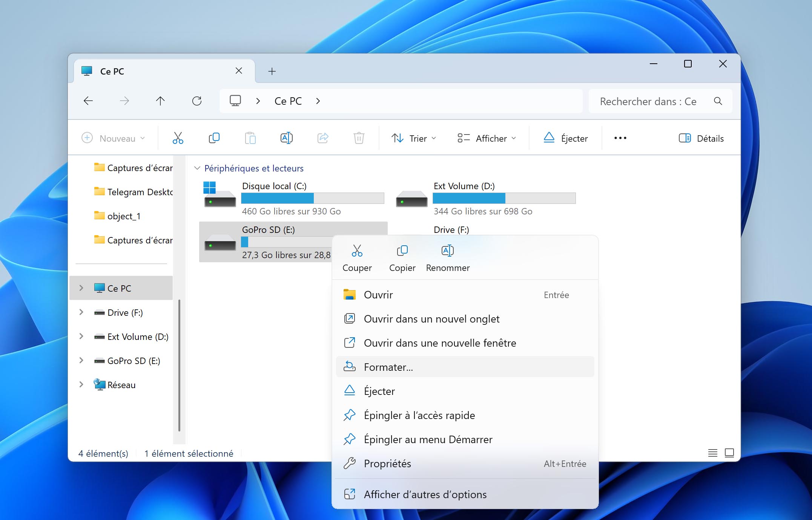The width and height of the screenshot is (812, 520).
Task: Go forward with the right arrow
Action: (124, 101)
